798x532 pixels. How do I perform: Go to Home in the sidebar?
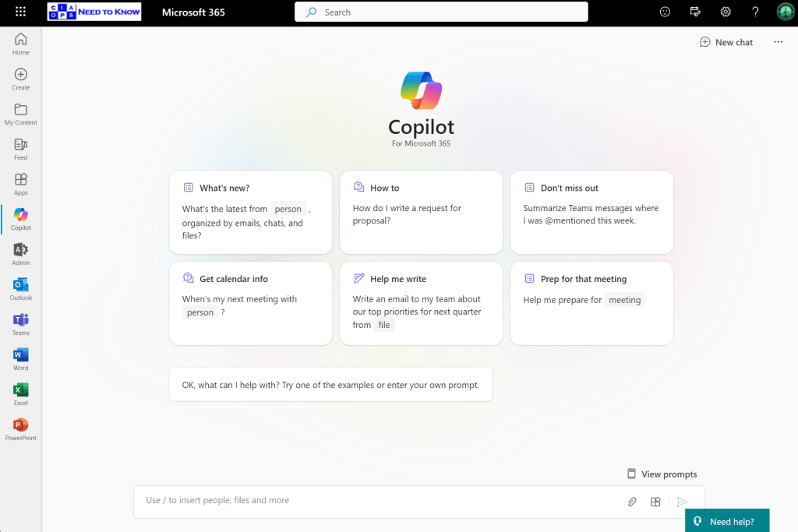21,44
